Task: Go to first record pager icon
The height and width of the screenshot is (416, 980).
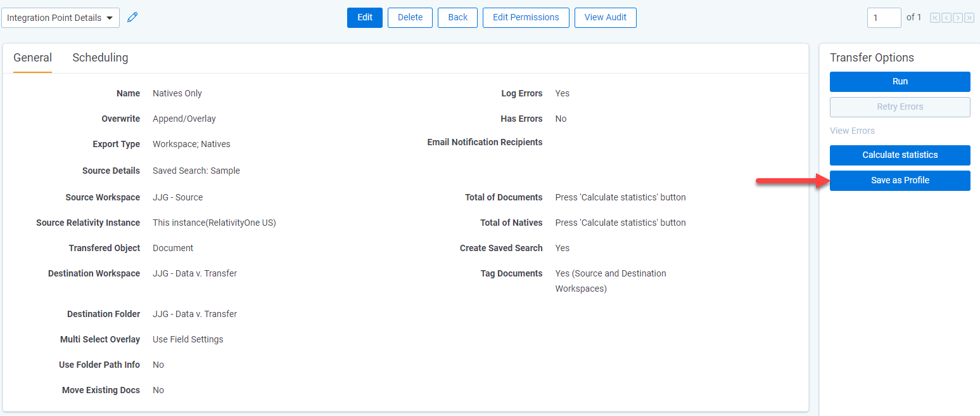Action: (x=935, y=18)
